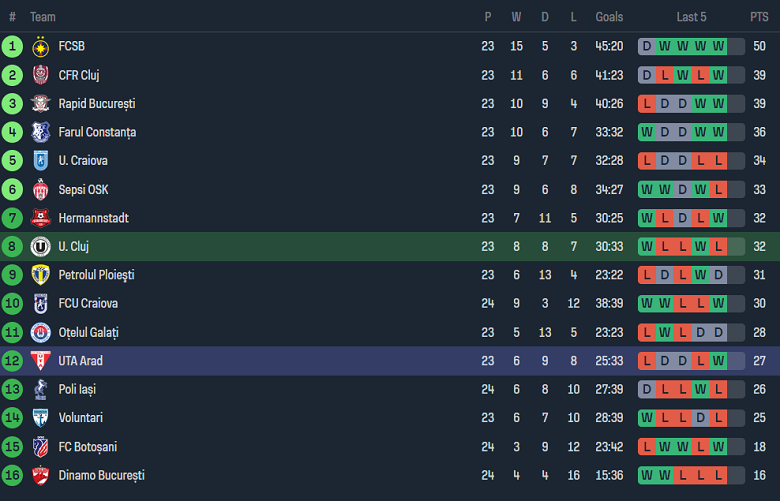
Task: Open the U. Craiova team page
Action: coord(83,161)
